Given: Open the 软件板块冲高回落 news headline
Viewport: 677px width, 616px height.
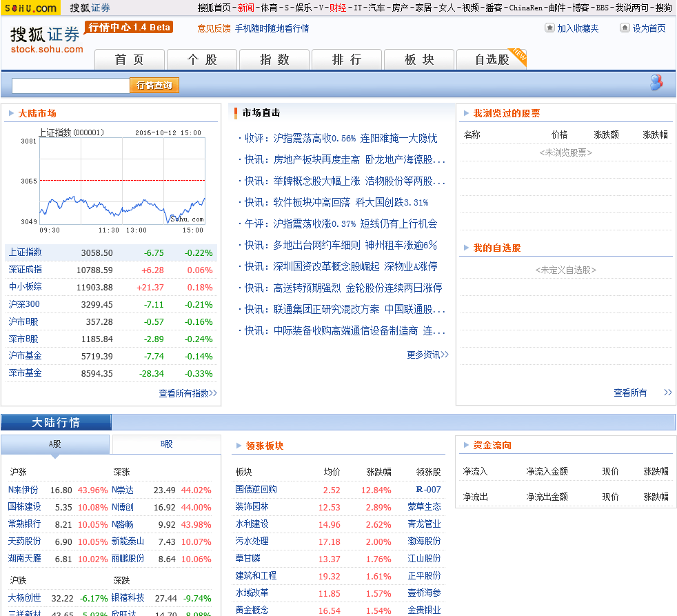Looking at the screenshot, I should coord(336,203).
